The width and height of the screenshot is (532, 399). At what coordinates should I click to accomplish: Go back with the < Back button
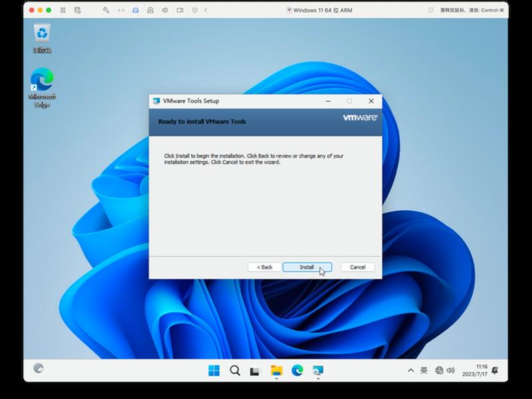[265, 267]
